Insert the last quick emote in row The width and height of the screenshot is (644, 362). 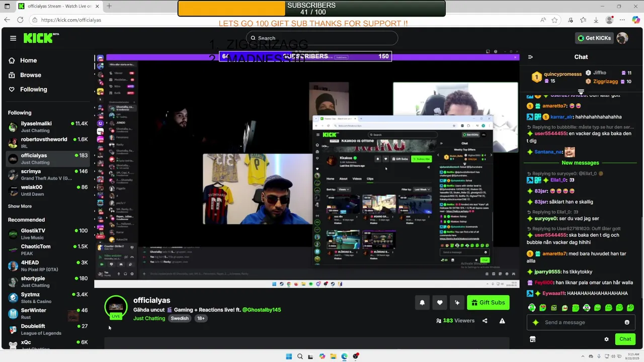(631, 308)
